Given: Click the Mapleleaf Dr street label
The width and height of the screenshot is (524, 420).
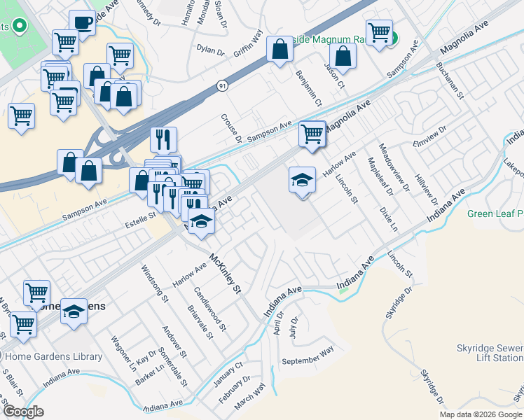Looking at the screenshot, I should [380, 176].
